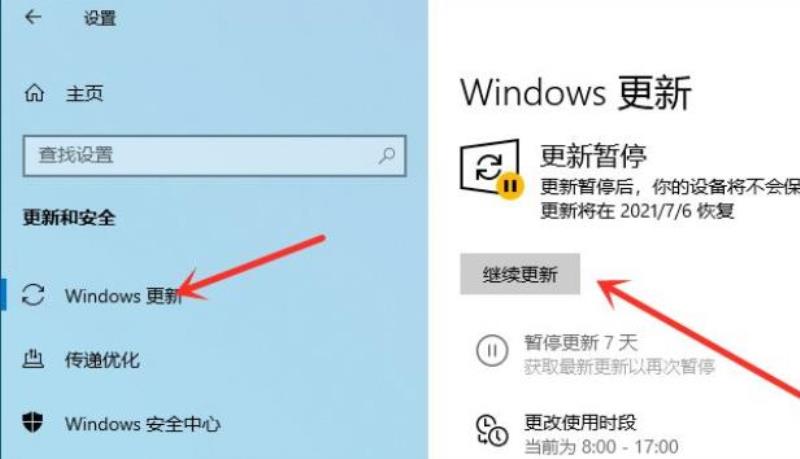Click the 更新暂停 status icon

(491, 168)
